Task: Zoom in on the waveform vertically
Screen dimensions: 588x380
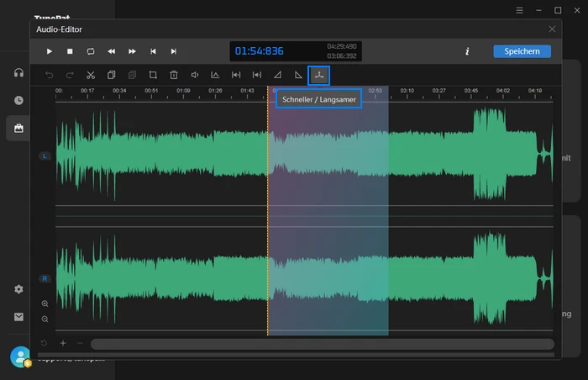Action: tap(45, 303)
